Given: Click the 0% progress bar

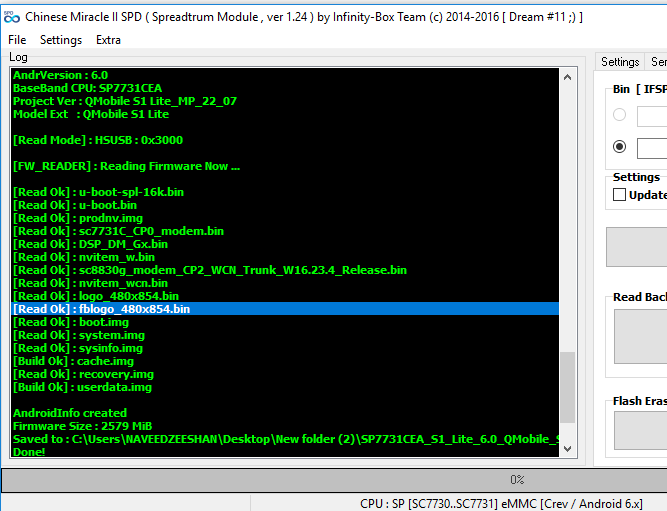Looking at the screenshot, I should [x=334, y=480].
